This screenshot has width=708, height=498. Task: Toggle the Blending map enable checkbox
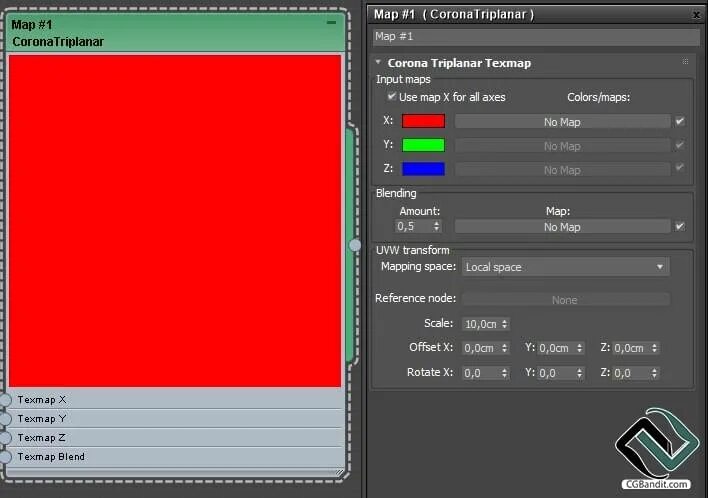[x=680, y=226]
